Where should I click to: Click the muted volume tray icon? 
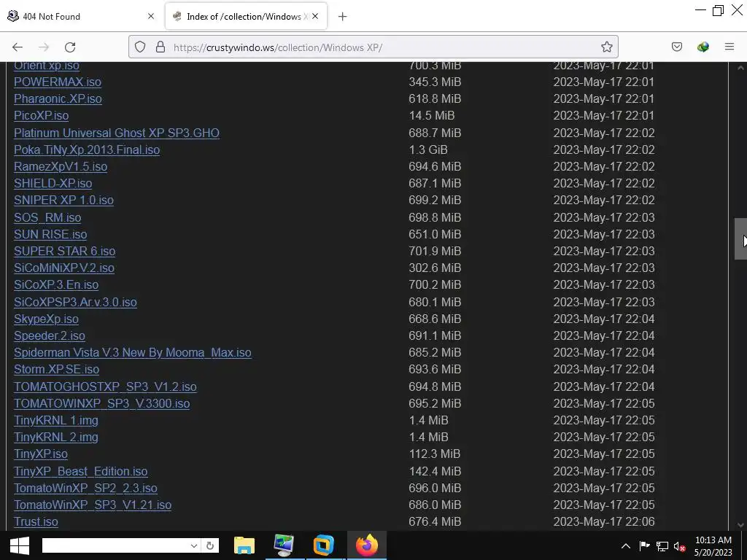point(679,547)
